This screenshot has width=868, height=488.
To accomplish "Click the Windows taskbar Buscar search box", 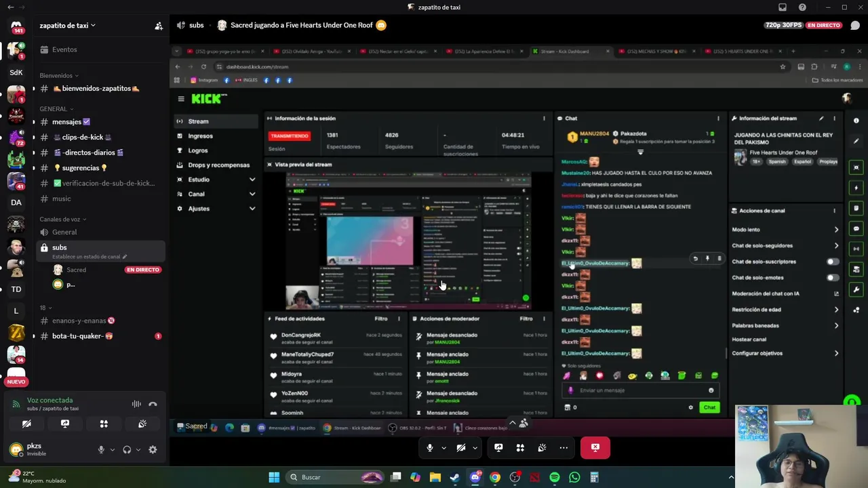I will (x=336, y=477).
